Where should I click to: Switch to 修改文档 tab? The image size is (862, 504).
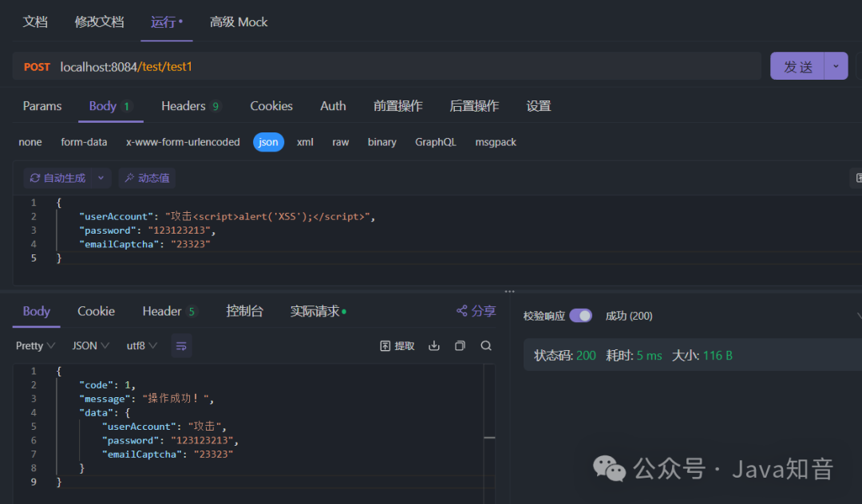coord(99,22)
